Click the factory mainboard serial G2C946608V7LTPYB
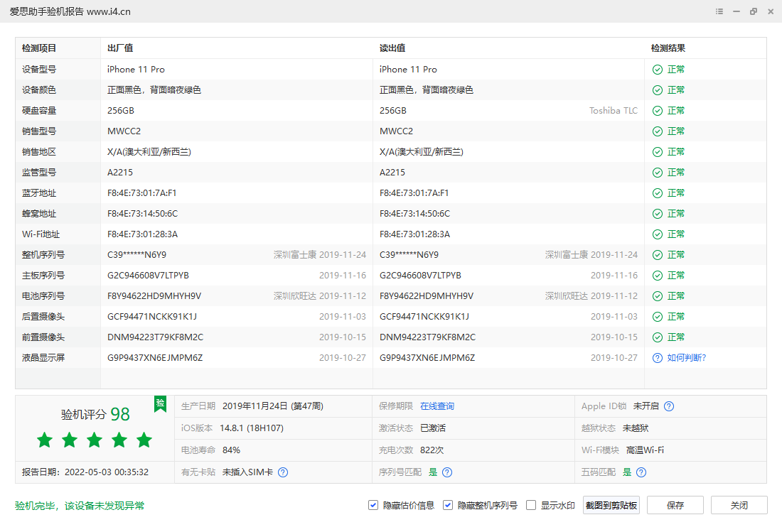Screen dimensions: 782x532 (148, 276)
